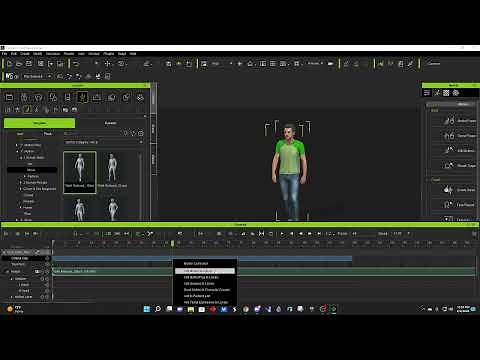Click the Face Puppet icon in Modify panel
The height and width of the screenshot is (360, 480).
click(449, 204)
